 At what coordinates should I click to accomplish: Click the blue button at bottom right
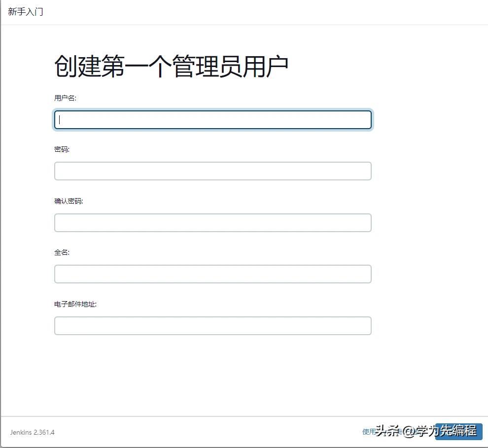coord(458,431)
